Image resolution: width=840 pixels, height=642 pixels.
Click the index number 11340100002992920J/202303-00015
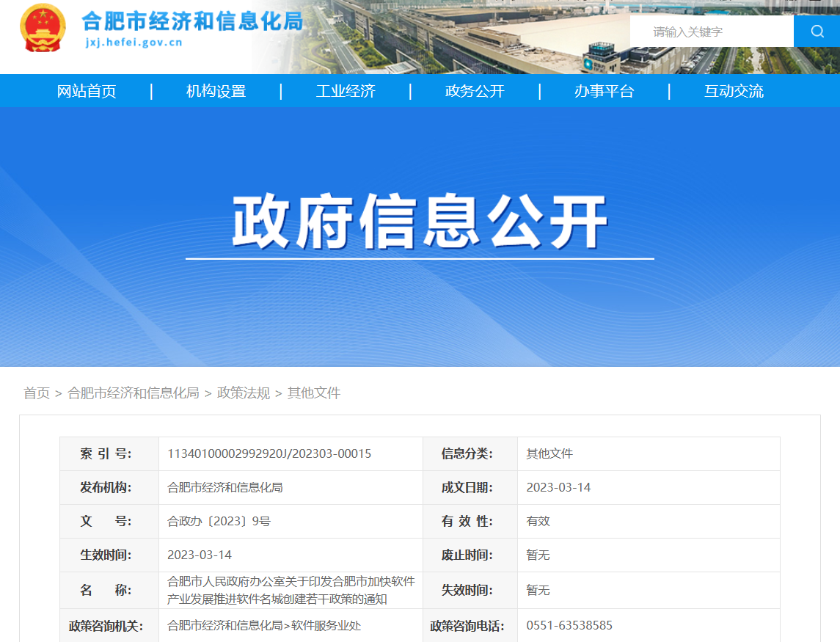click(x=269, y=454)
